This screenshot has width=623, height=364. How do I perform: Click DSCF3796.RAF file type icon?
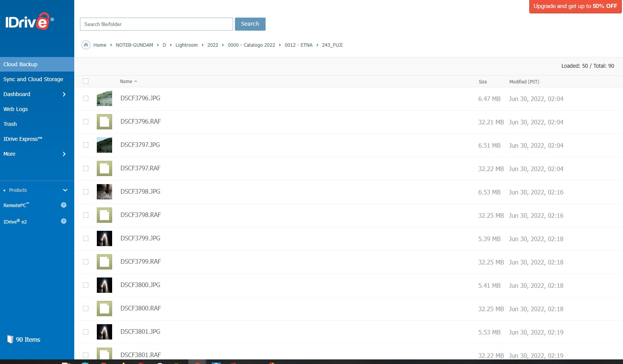click(104, 122)
